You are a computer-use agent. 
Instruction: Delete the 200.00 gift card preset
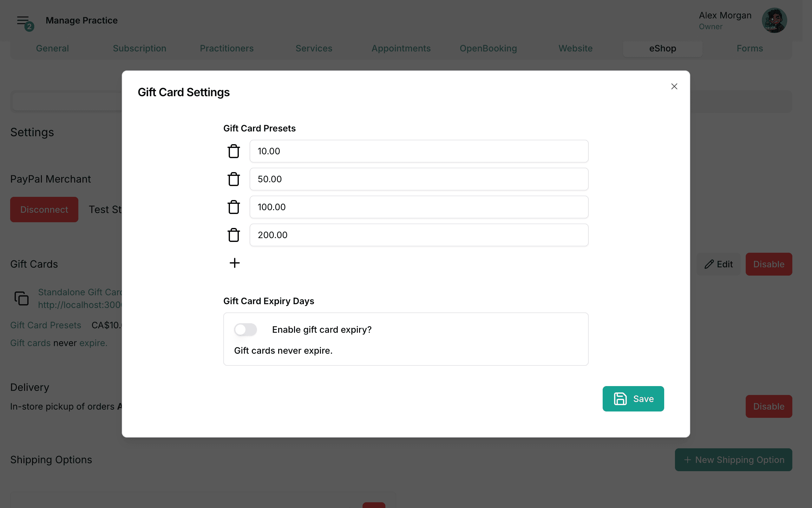tap(233, 235)
